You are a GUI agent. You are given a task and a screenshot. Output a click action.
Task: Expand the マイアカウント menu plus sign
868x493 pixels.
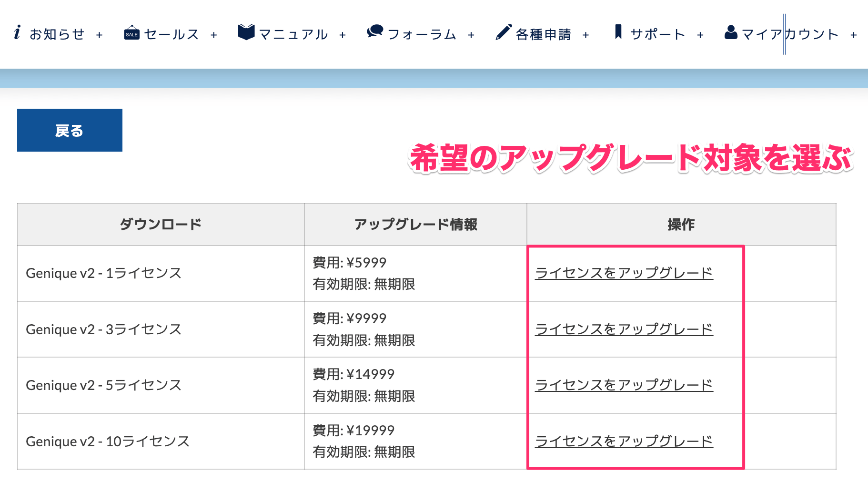click(x=854, y=35)
